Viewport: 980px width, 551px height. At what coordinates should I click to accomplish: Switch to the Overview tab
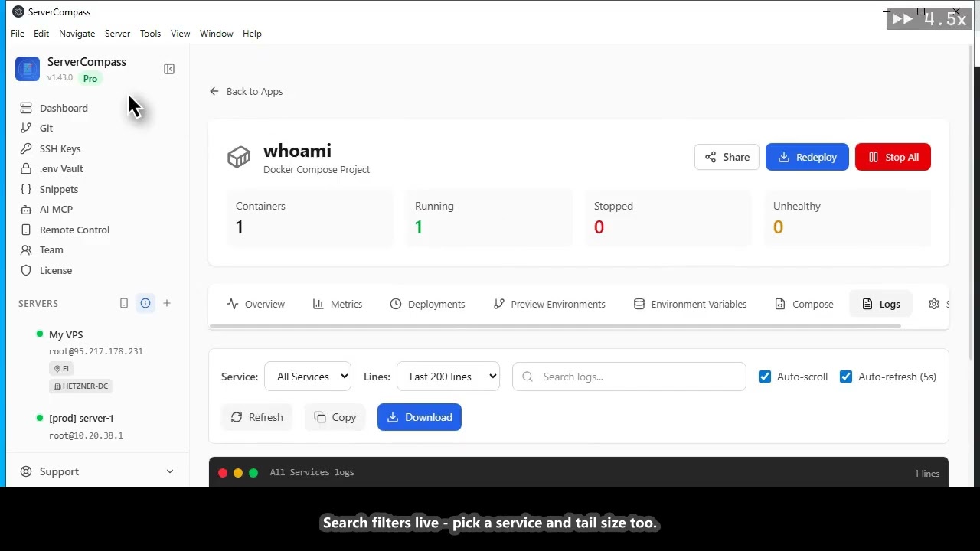click(256, 304)
